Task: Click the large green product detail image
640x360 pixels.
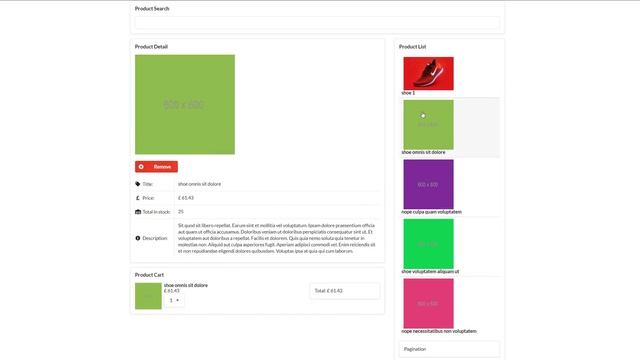Action: [x=185, y=104]
